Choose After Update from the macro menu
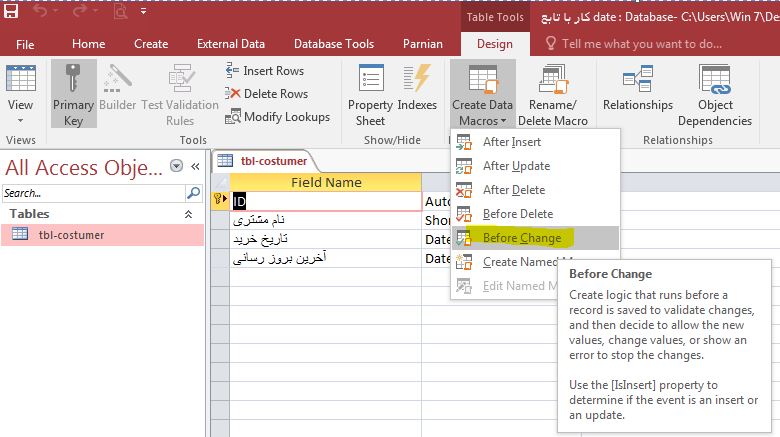Viewport: 780px width, 437px height. (535, 166)
